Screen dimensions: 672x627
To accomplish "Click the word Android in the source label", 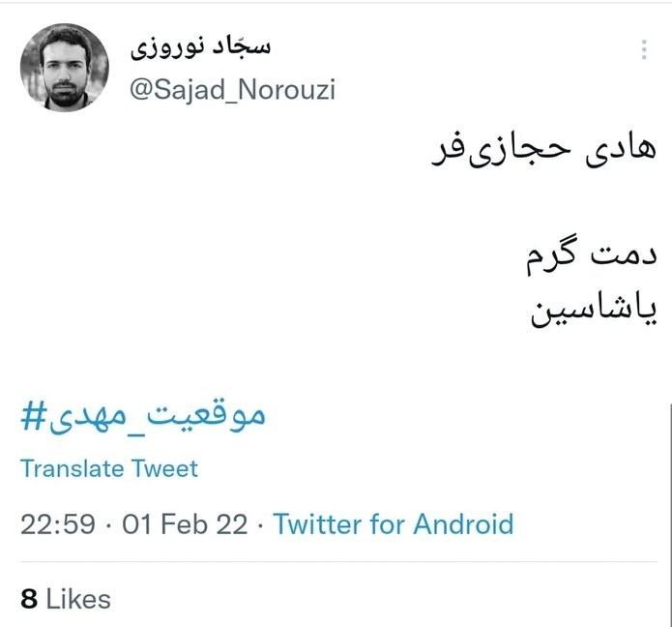I will click(463, 524).
